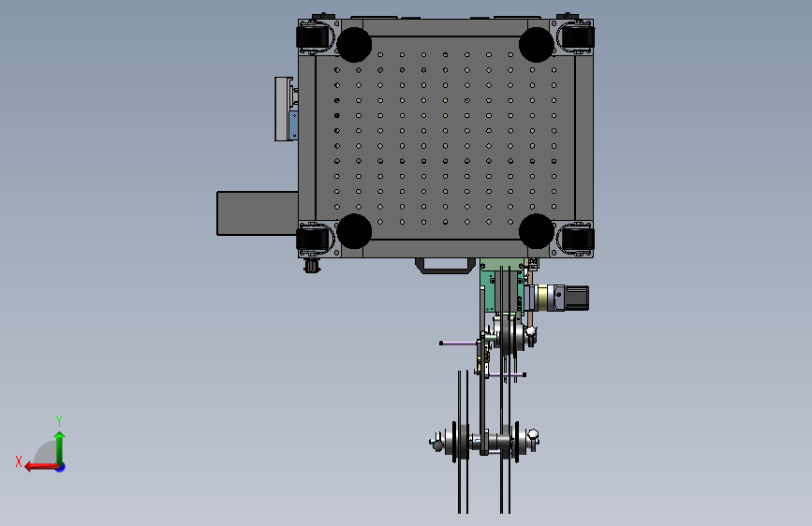Select the light gray bracket on frame's left side
This screenshot has width=812, height=526.
click(283, 109)
